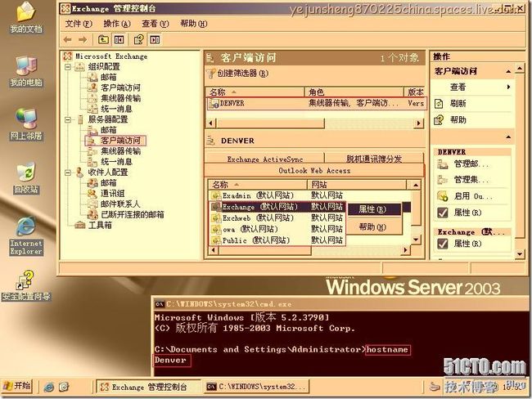
Task: Sort by the 网站 column header
Action: [357, 185]
